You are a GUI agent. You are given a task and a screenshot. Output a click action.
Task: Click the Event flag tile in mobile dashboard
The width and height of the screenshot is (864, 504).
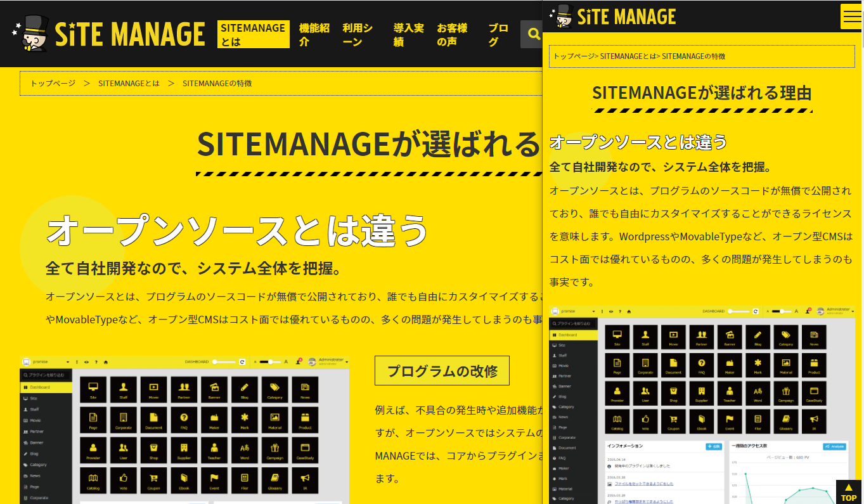click(730, 422)
